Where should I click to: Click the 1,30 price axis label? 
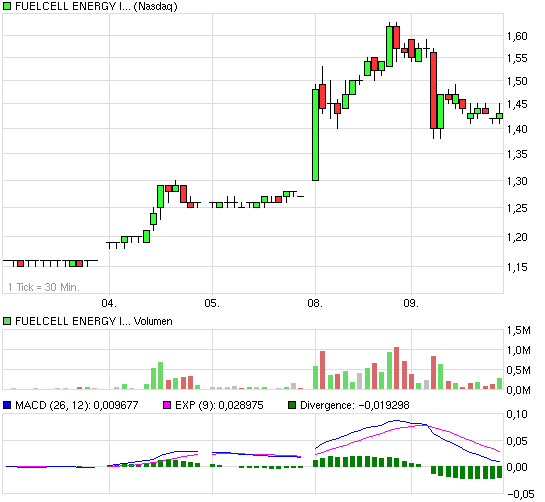click(x=517, y=181)
